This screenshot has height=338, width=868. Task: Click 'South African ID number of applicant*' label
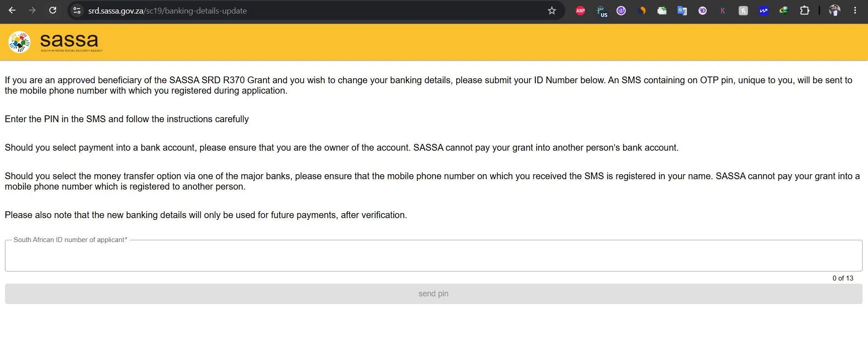(x=71, y=240)
